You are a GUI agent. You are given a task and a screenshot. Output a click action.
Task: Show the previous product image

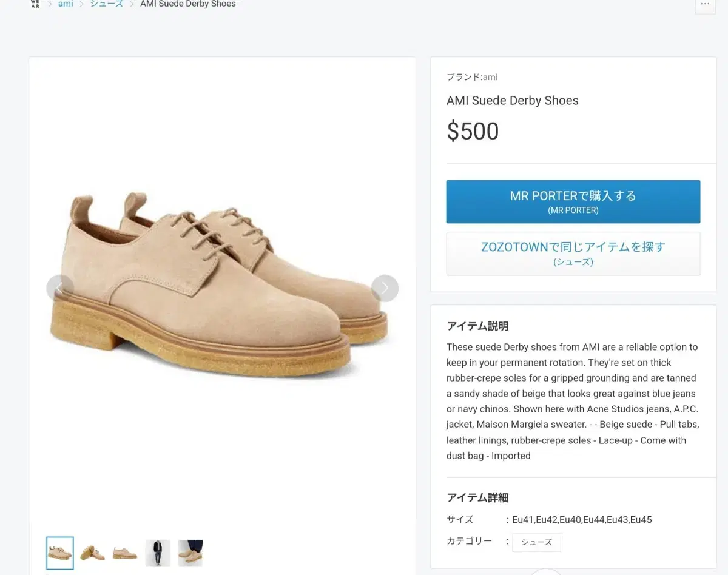point(60,288)
